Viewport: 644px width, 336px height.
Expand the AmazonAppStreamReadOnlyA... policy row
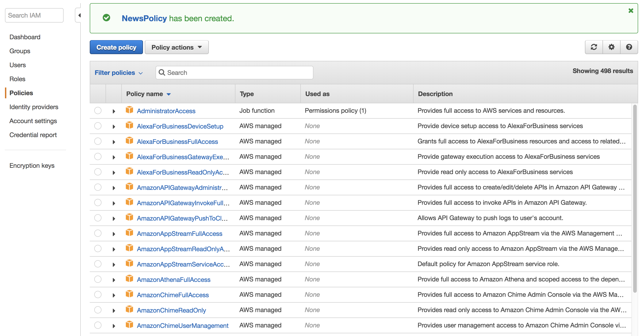[114, 249]
